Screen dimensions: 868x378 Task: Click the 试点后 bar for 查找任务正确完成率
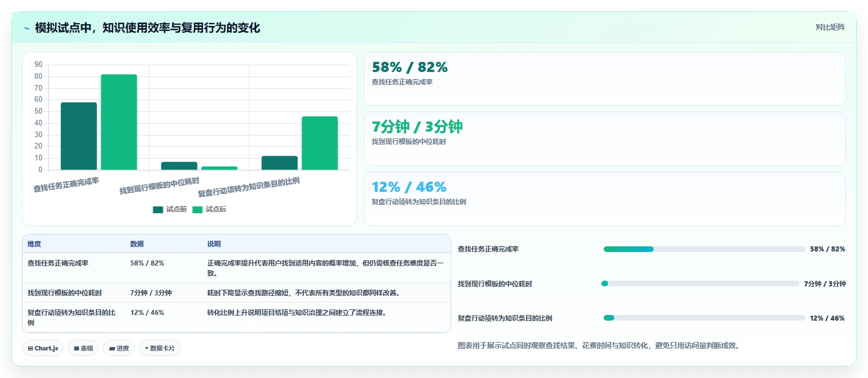[119, 122]
